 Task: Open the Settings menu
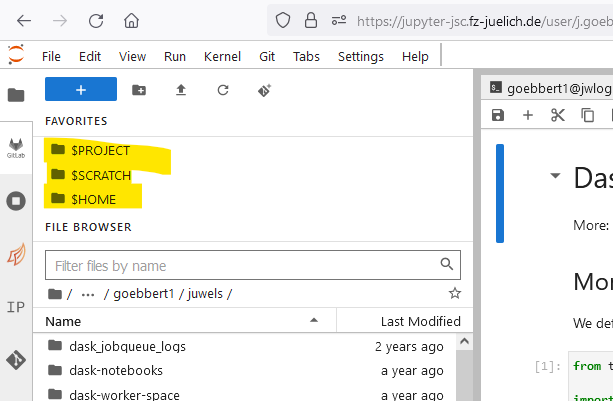(361, 57)
